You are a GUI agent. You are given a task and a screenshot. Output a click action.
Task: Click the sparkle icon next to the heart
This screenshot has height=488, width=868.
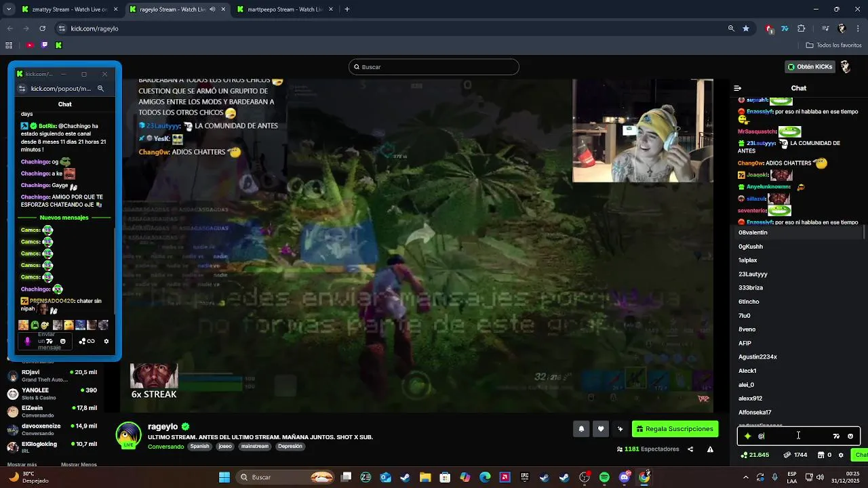pyautogui.click(x=620, y=428)
